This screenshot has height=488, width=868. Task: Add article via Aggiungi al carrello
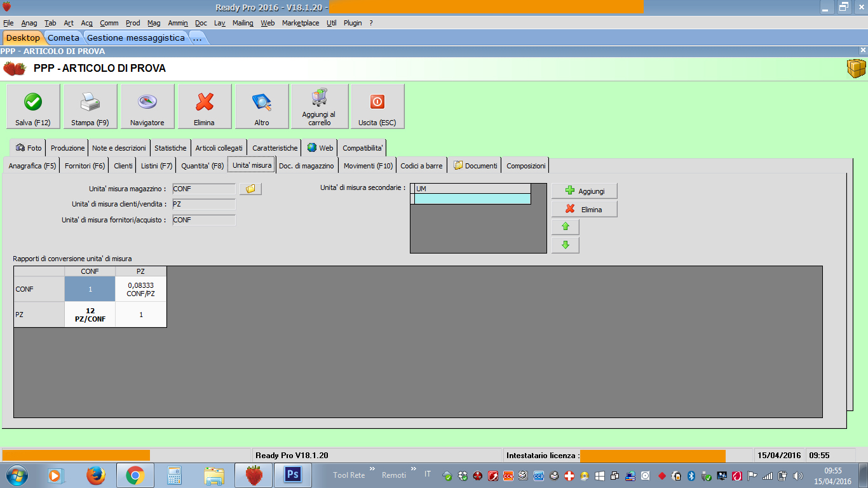pos(320,107)
